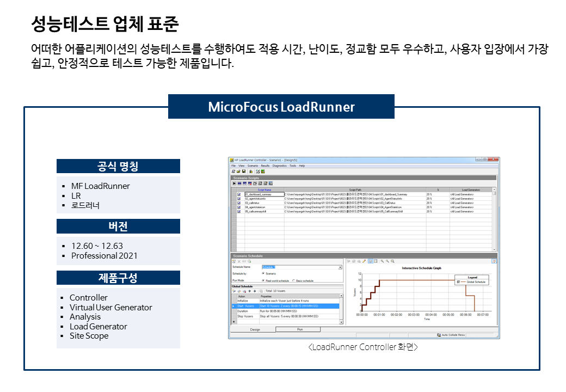The image size is (566, 392).
Task: Click the 'Interactive Schedule Graph' title
Action: pos(421,268)
